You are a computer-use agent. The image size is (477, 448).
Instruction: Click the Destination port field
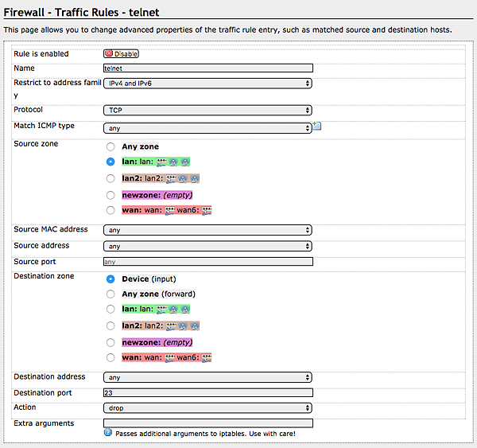[x=207, y=393]
